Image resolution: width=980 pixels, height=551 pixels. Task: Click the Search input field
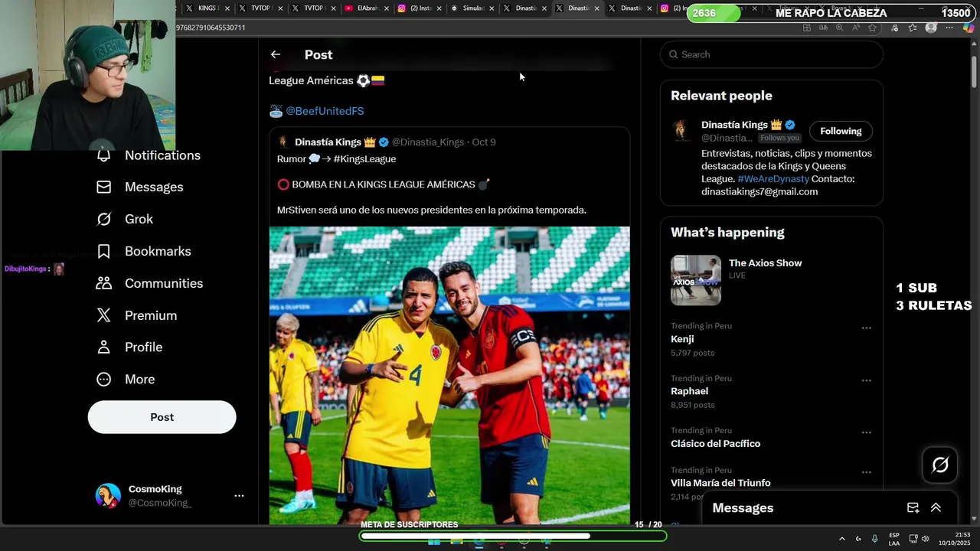(772, 54)
